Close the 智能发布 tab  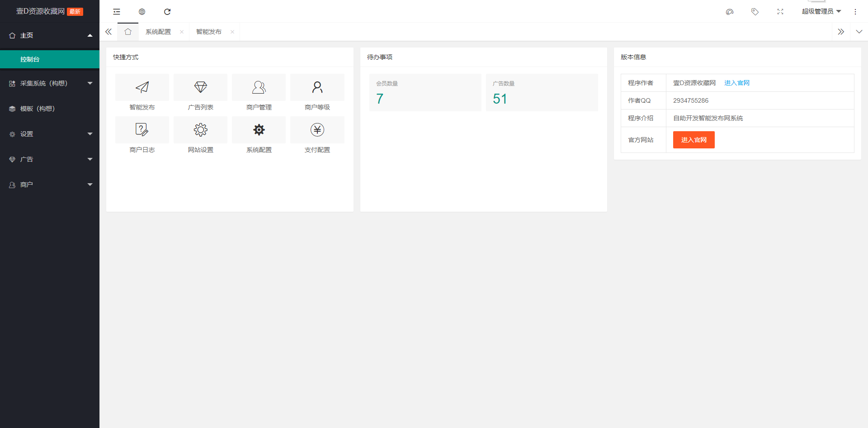232,32
